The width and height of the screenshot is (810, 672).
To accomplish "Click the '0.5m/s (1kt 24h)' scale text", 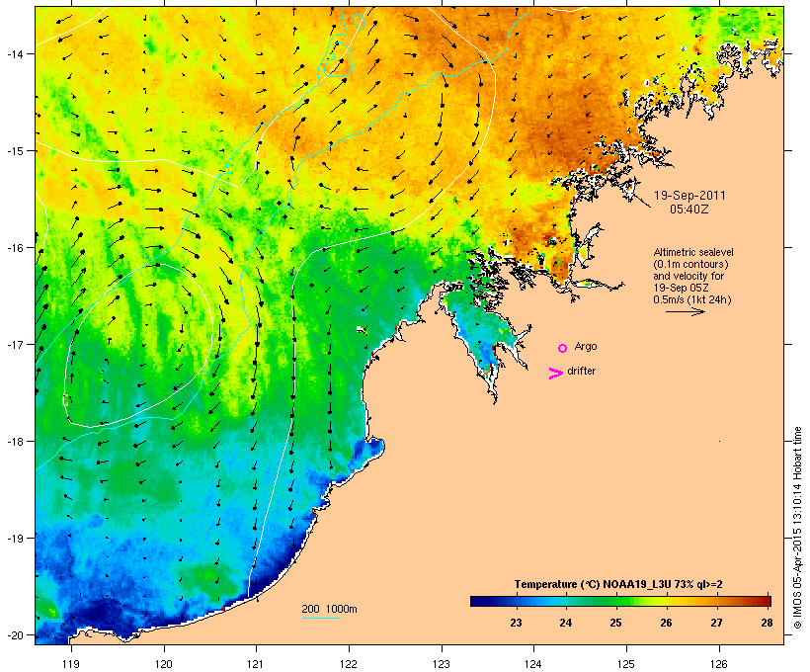I will click(x=692, y=299).
